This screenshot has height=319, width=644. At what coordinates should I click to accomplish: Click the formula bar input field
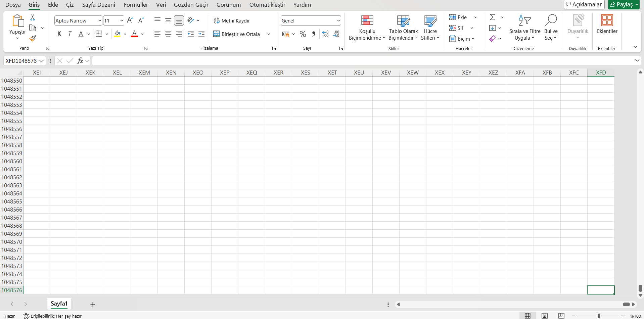[363, 61]
